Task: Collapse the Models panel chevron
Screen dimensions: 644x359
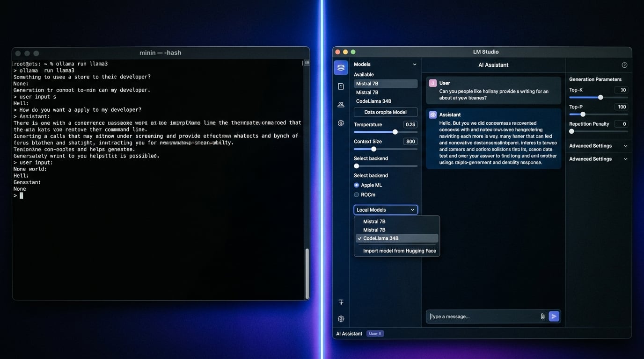Action: click(x=414, y=65)
